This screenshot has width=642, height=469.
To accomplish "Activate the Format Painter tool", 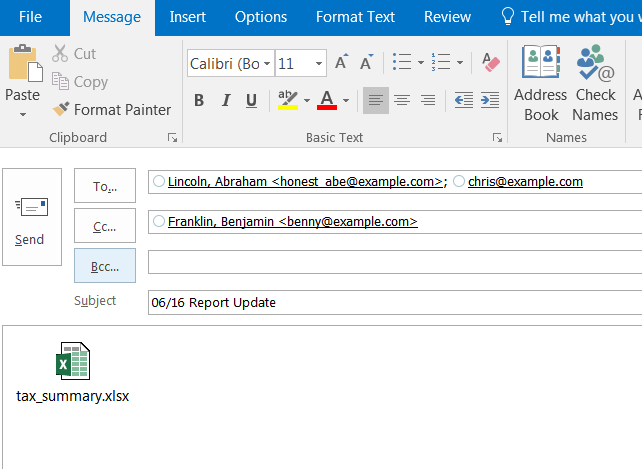I will (111, 109).
